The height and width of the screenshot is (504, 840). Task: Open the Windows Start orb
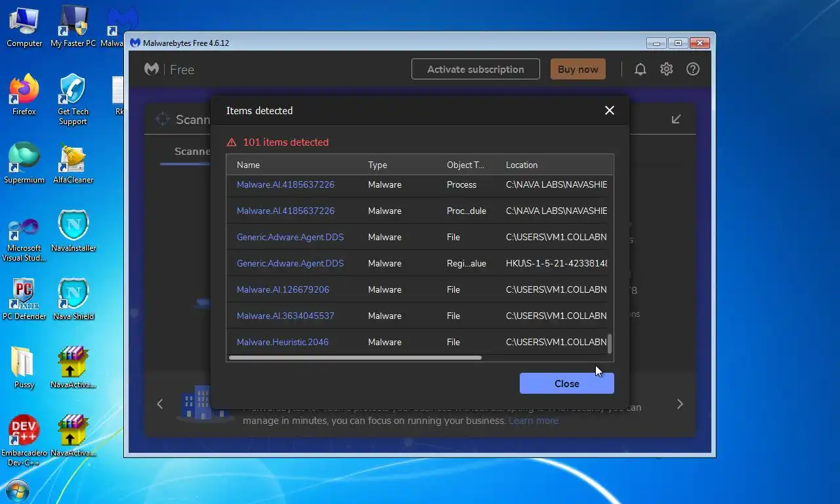click(x=16, y=492)
